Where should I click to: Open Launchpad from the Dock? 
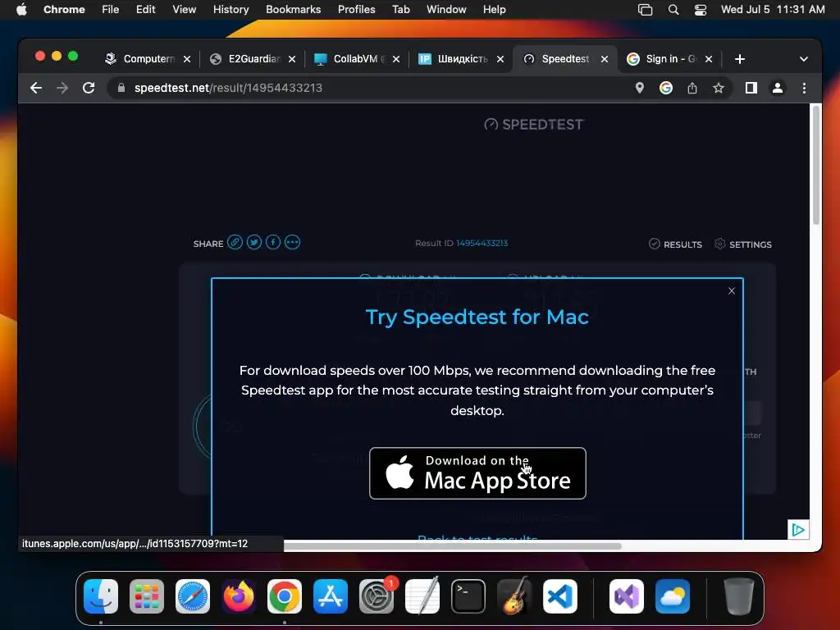click(x=147, y=596)
